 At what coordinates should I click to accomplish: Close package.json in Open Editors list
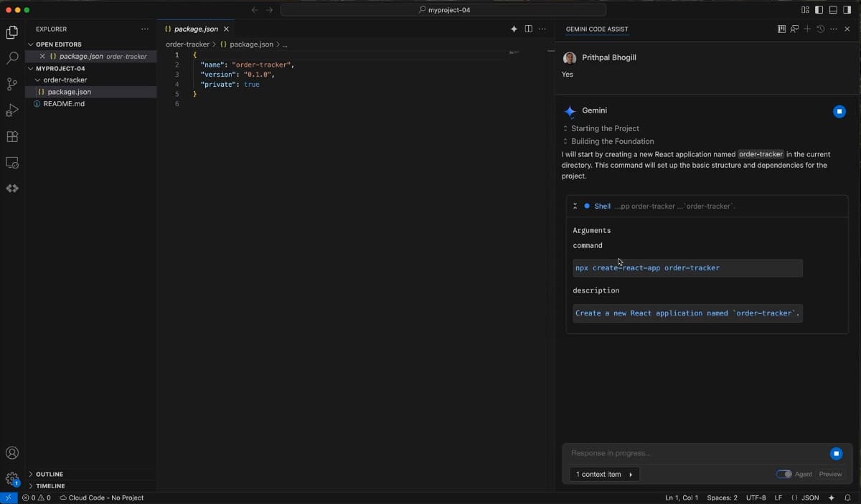tap(42, 56)
